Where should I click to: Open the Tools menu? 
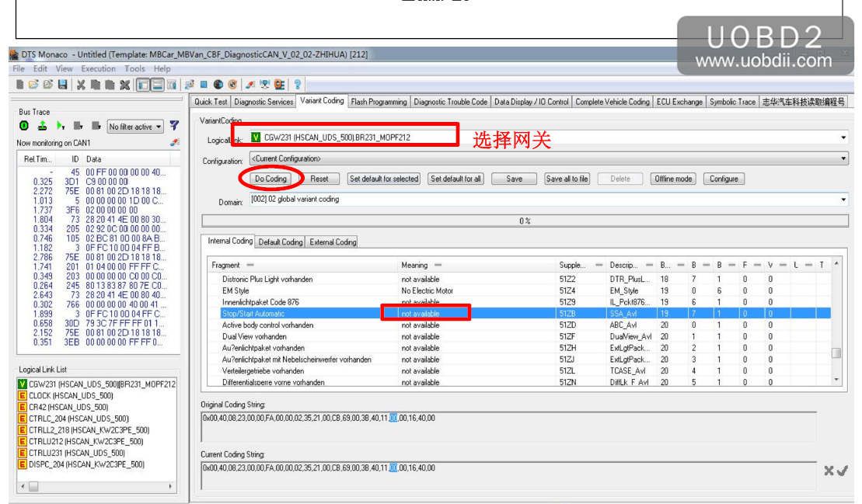134,68
